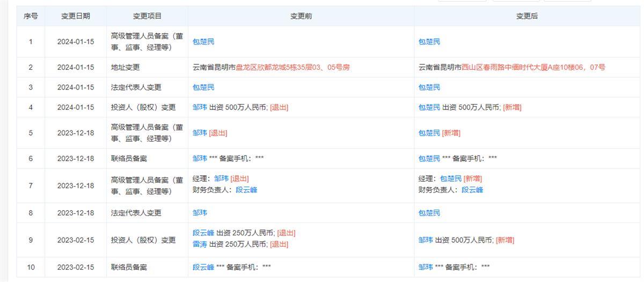Click 包楚民 in row 8's 变更后 column
Image resolution: width=644 pixels, height=282 pixels.
(429, 213)
